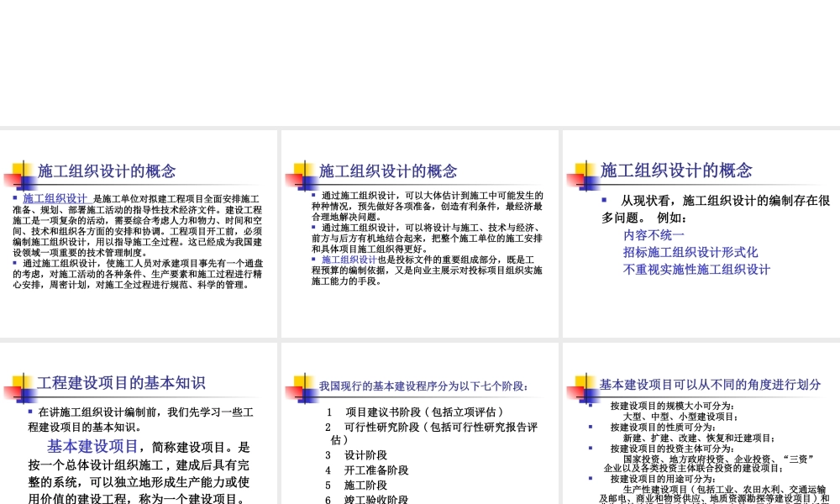Click the heading 工程建设项目的基本知识
Screen dimensions: 840x504
121,383
